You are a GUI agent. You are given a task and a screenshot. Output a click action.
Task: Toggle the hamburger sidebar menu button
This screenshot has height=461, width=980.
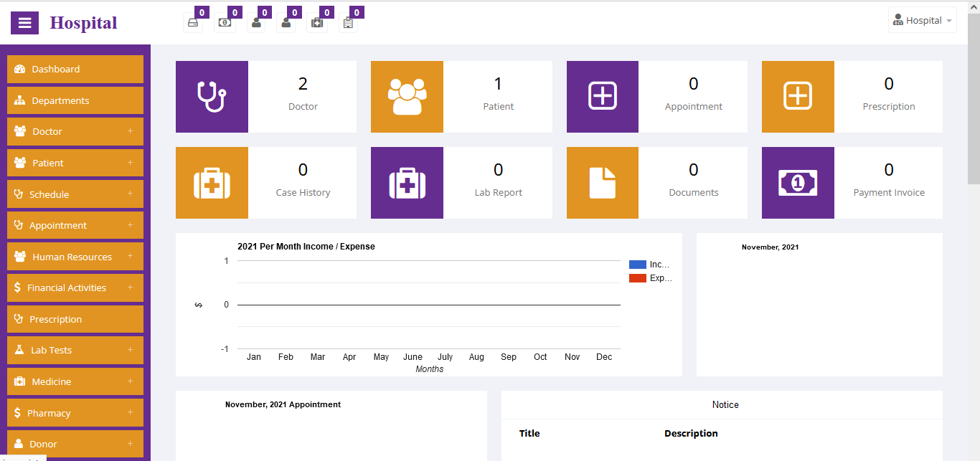24,22
